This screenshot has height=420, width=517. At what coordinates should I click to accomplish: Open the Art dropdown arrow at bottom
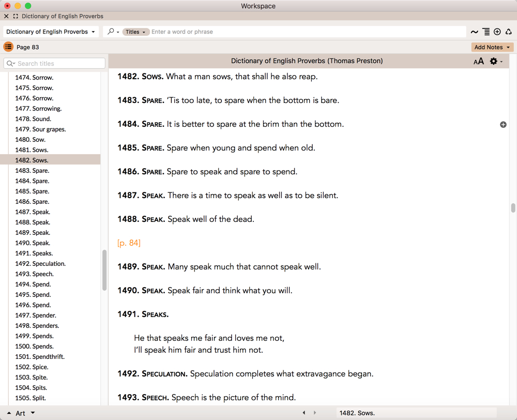click(x=33, y=413)
